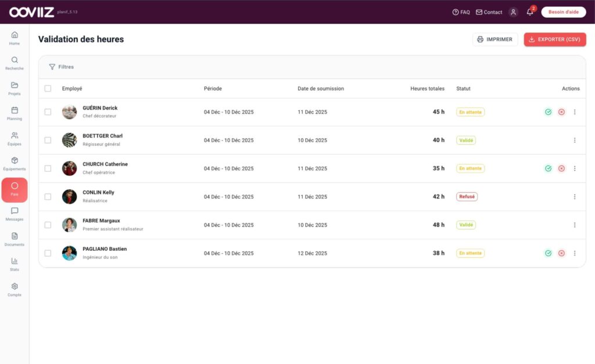Open the Messages section in sidebar
The height and width of the screenshot is (364, 595).
(15, 214)
